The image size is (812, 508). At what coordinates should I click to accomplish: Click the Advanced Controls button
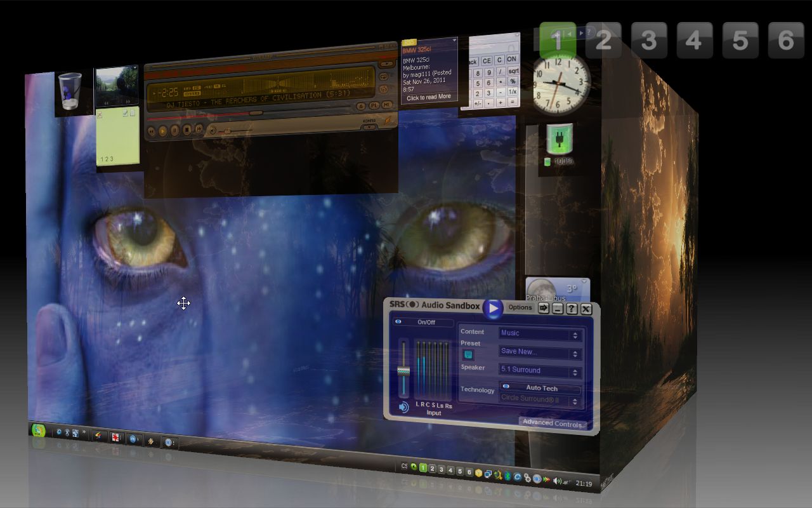click(553, 423)
